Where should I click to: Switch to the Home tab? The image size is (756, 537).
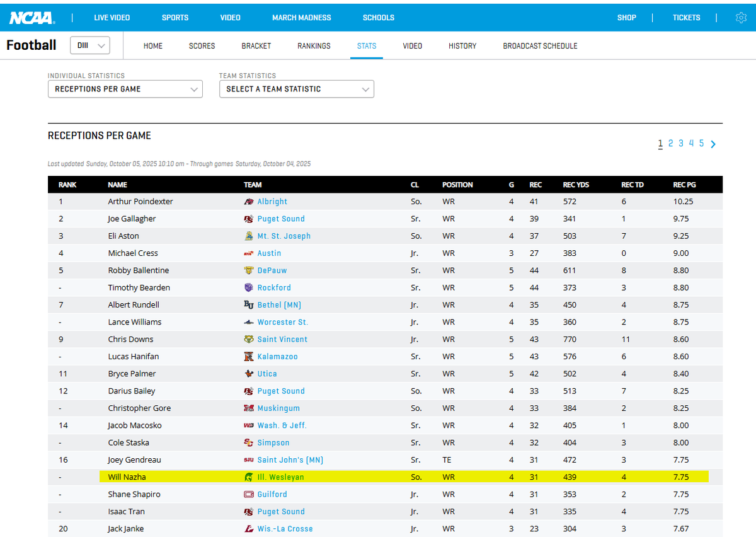click(x=153, y=46)
